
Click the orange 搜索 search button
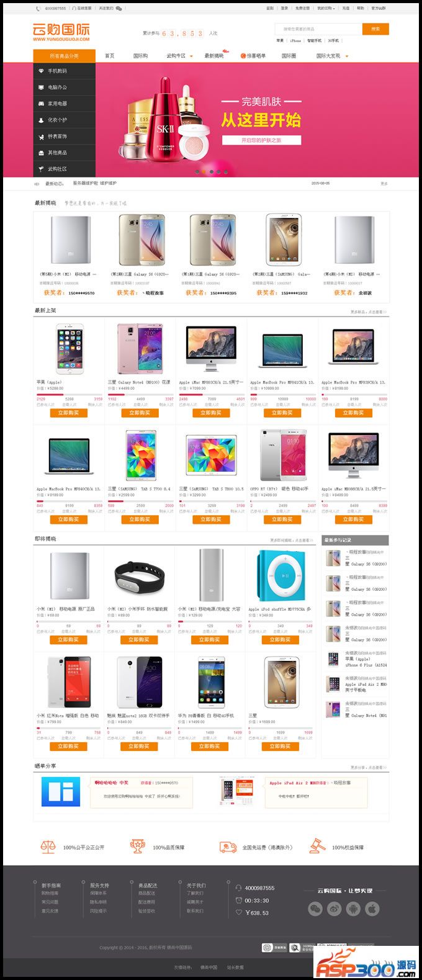click(x=375, y=29)
